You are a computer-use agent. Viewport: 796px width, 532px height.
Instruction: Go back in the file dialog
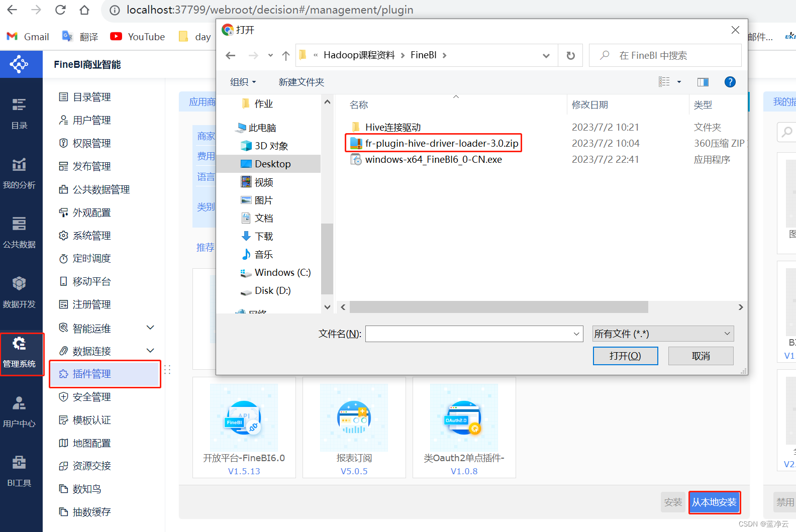[231, 55]
